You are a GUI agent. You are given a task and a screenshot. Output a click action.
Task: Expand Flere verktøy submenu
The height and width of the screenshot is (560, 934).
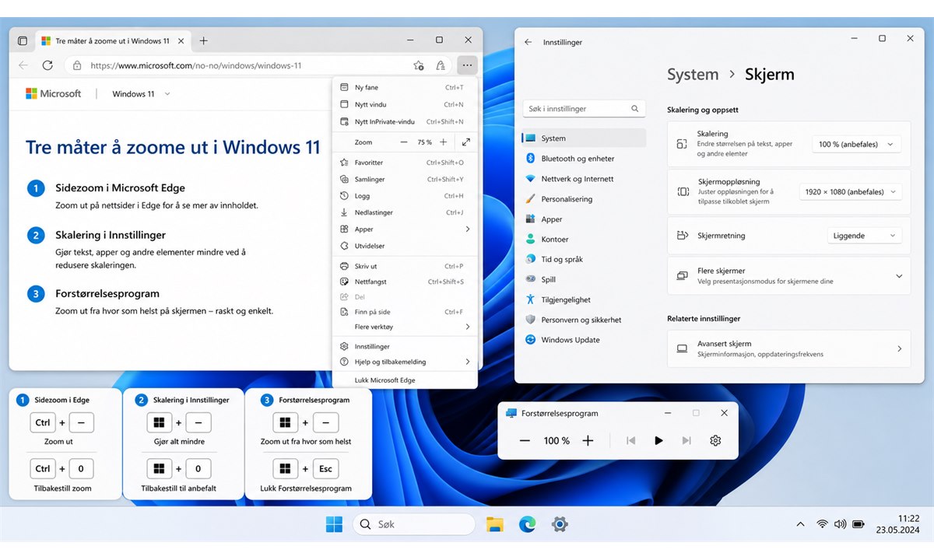pos(405,327)
